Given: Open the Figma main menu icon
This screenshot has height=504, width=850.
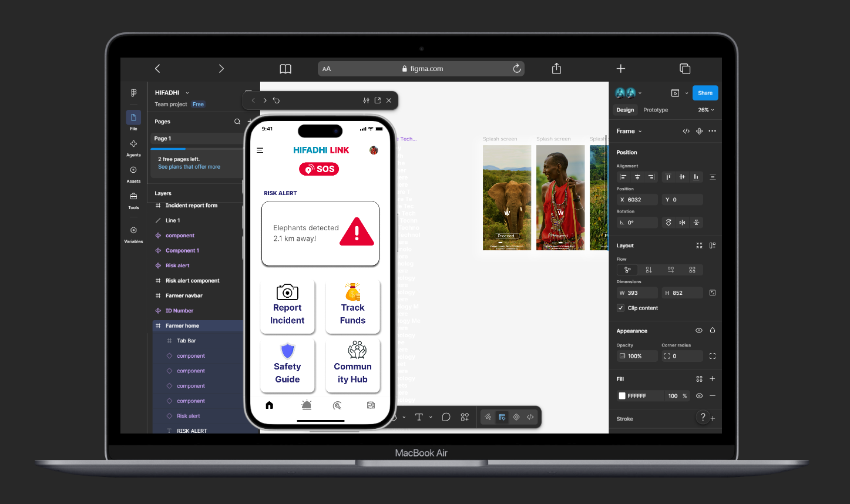Looking at the screenshot, I should [134, 93].
